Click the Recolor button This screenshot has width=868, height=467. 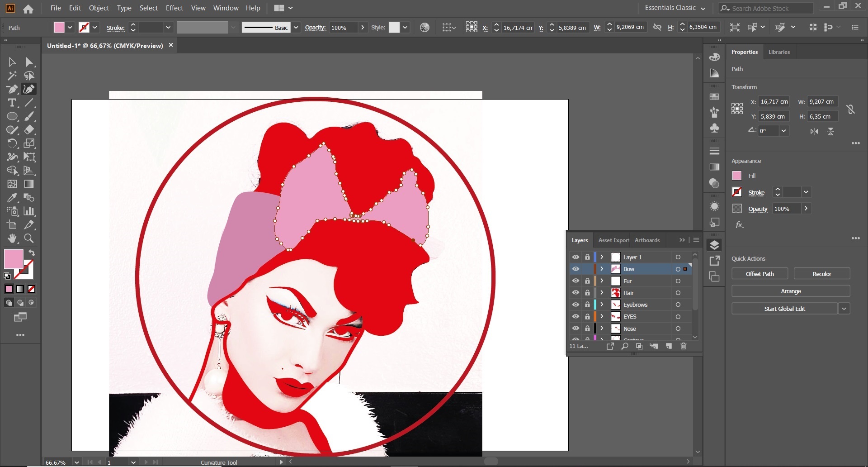[821, 274]
